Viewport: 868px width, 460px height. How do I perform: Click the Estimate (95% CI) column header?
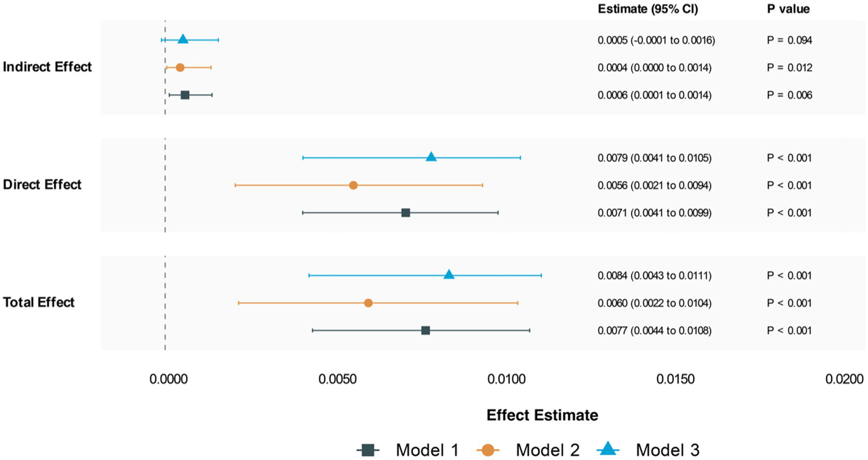click(647, 9)
